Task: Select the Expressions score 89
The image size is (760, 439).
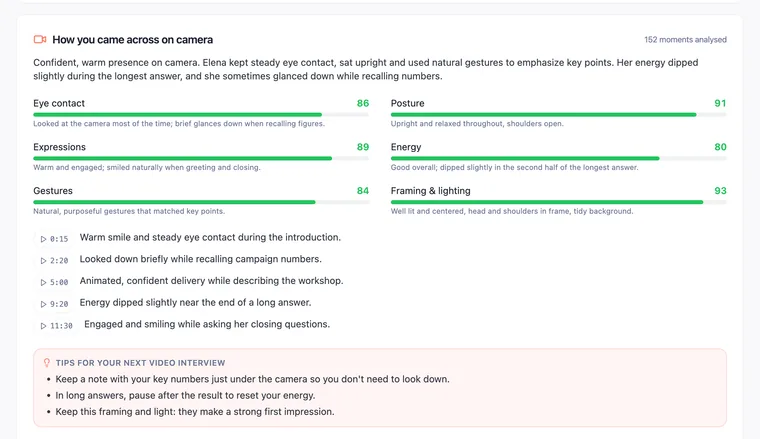Action: [363, 147]
